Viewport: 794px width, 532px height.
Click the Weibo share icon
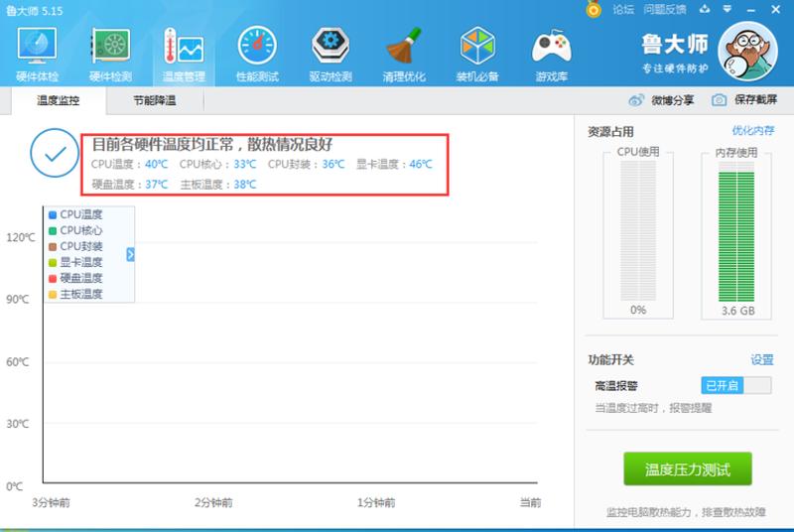tap(636, 100)
